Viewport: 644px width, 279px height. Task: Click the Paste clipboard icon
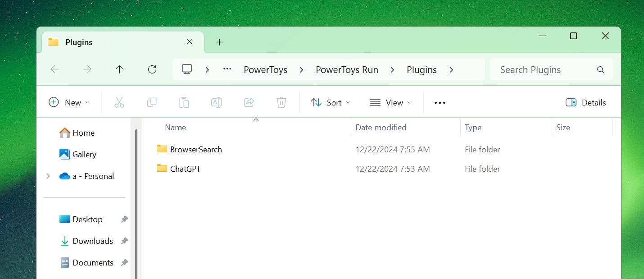click(x=184, y=103)
